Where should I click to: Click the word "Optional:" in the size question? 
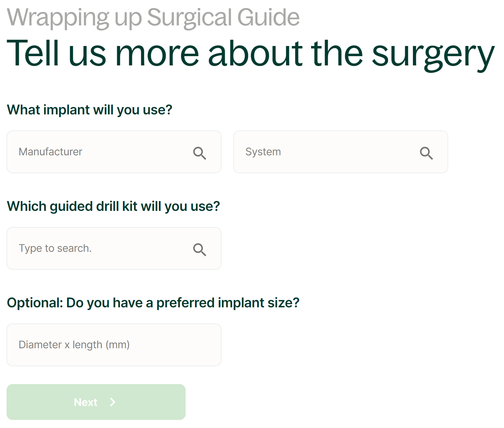pos(35,303)
